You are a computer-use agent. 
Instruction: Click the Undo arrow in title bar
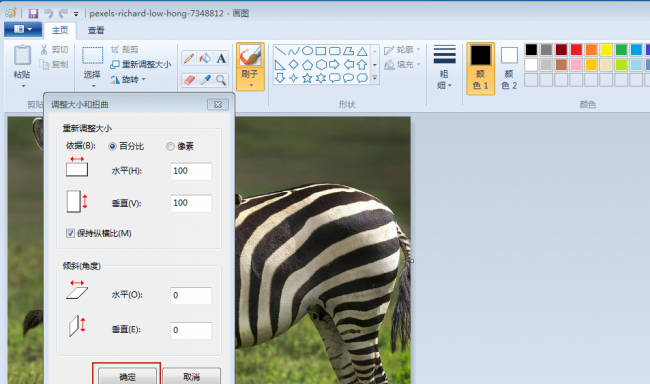click(49, 13)
